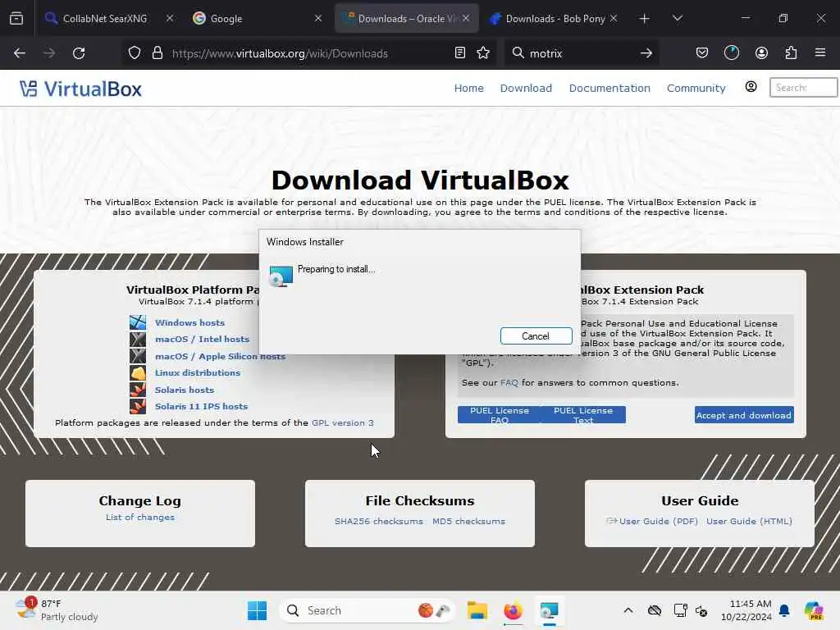The image size is (840, 630).
Task: Open the notification bell in system tray
Action: (x=784, y=610)
